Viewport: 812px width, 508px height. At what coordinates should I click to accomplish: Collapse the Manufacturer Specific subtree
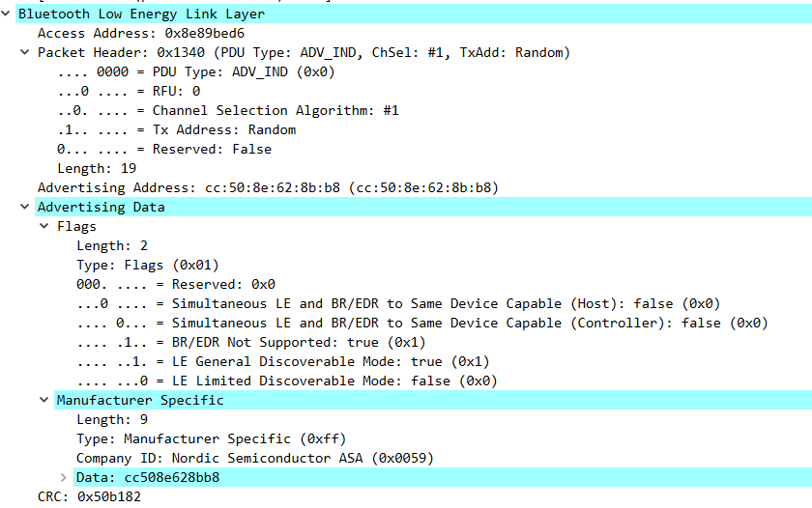click(44, 400)
